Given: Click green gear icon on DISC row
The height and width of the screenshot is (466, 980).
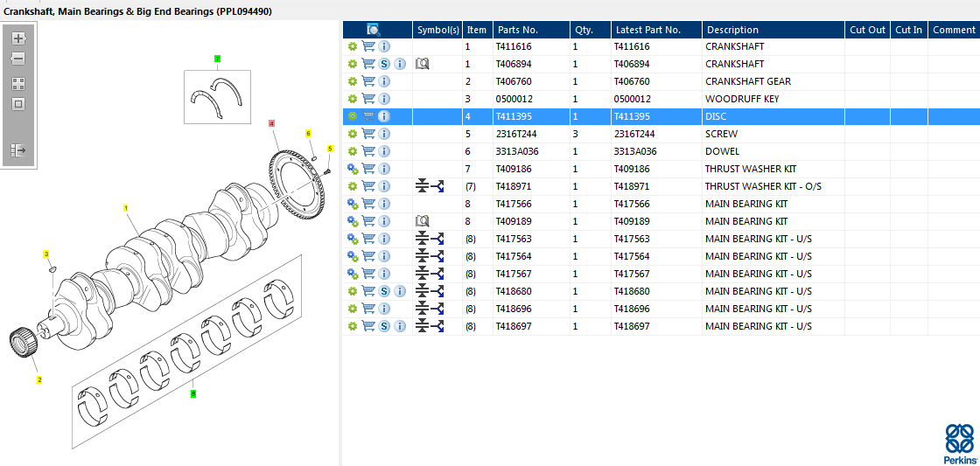Looking at the screenshot, I should 353,116.
